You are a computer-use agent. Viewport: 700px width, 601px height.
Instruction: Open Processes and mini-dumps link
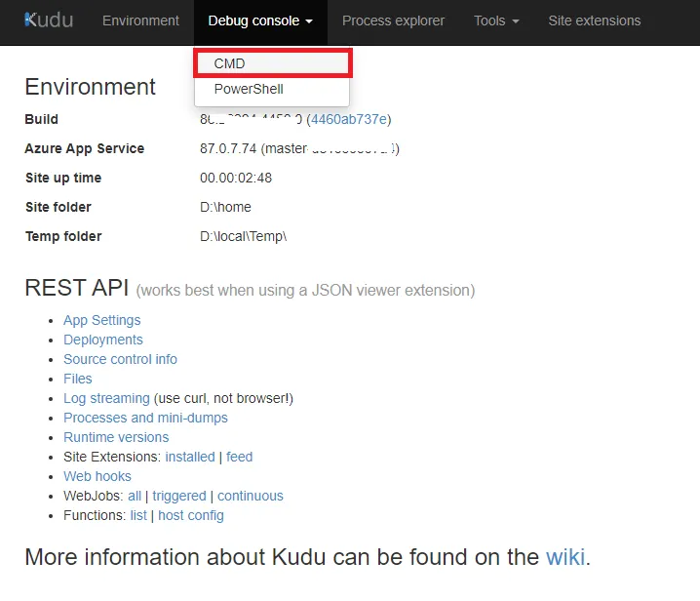point(145,418)
